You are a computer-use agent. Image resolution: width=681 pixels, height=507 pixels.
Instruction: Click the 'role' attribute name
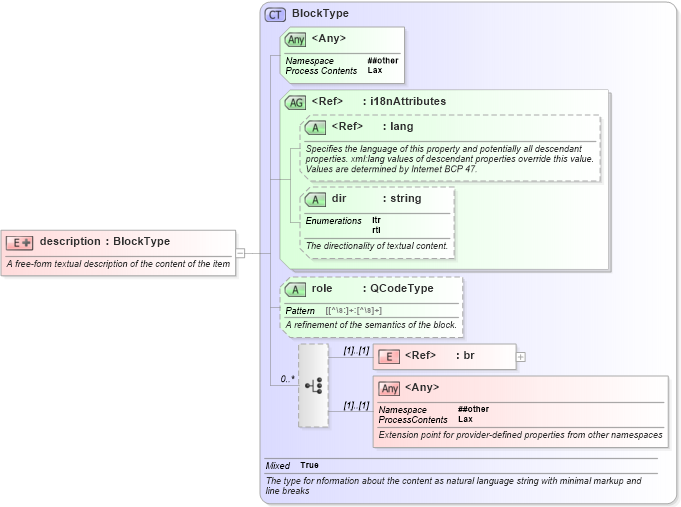pos(322,288)
